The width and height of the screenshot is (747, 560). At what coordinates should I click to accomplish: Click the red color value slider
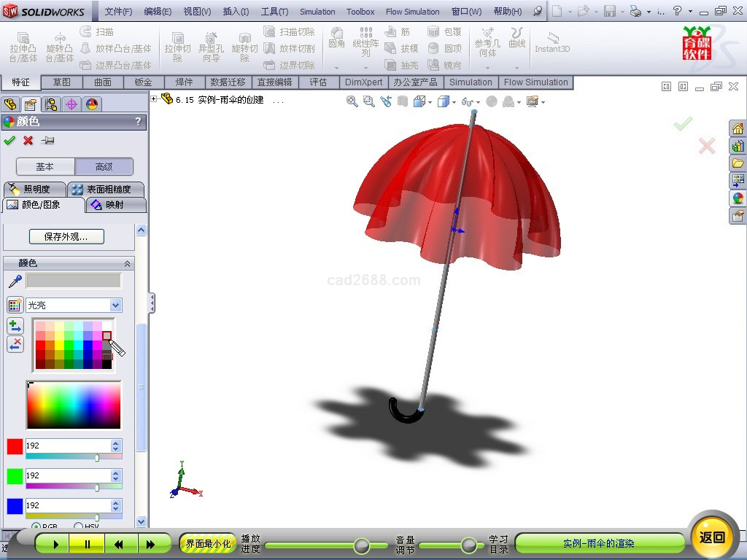coord(96,457)
